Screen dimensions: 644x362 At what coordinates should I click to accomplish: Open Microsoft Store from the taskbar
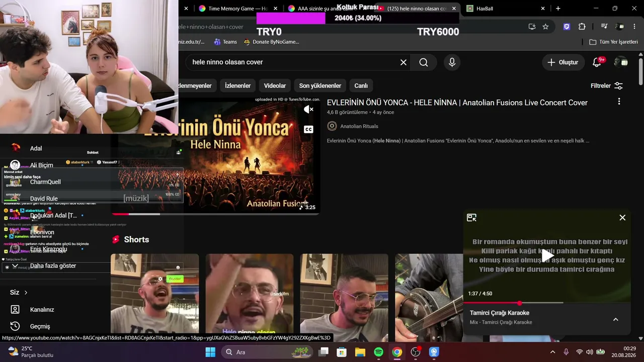pos(342,352)
